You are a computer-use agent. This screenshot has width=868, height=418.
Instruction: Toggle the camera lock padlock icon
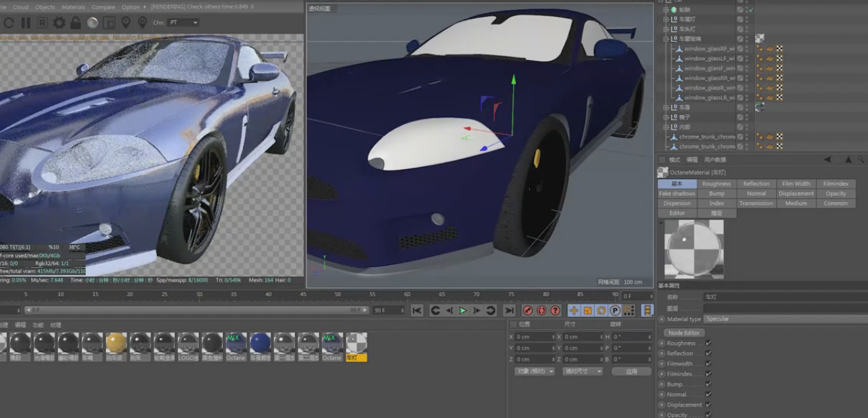75,23
